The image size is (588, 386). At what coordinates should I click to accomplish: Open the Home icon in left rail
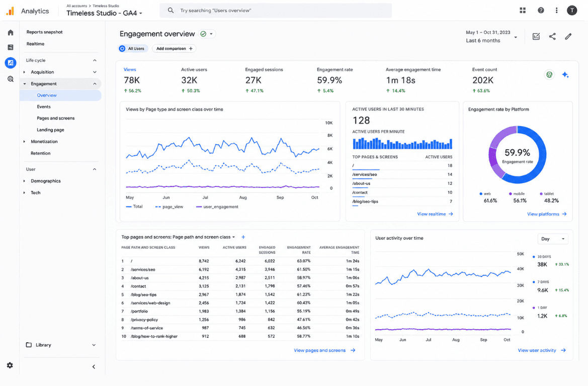pyautogui.click(x=11, y=33)
